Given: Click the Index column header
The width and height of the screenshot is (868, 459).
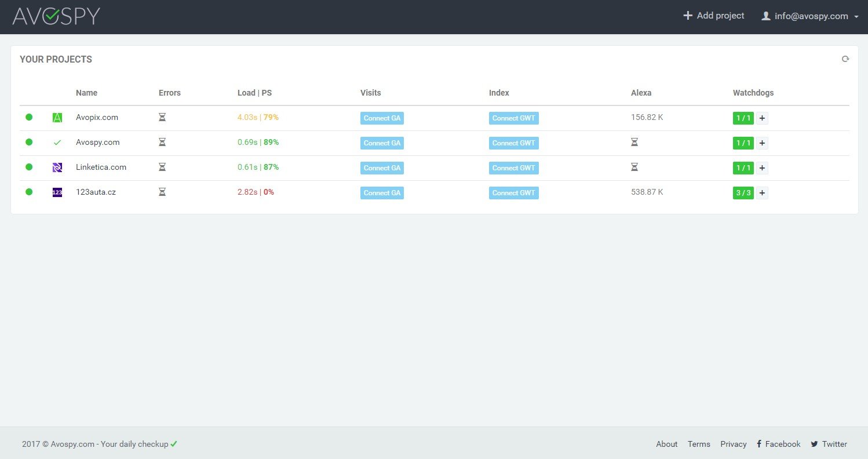Looking at the screenshot, I should [x=499, y=93].
